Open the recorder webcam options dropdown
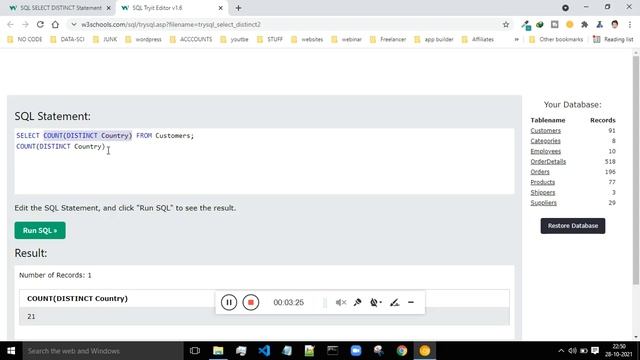 376,302
